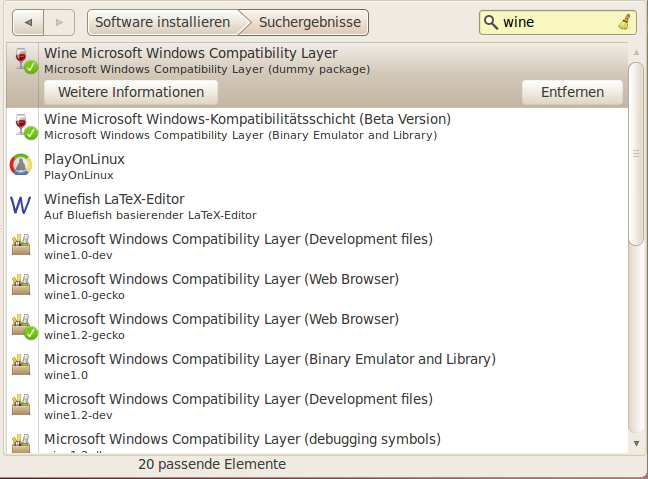648x479 pixels.
Task: Click the magnifying glass search icon
Action: tap(491, 22)
